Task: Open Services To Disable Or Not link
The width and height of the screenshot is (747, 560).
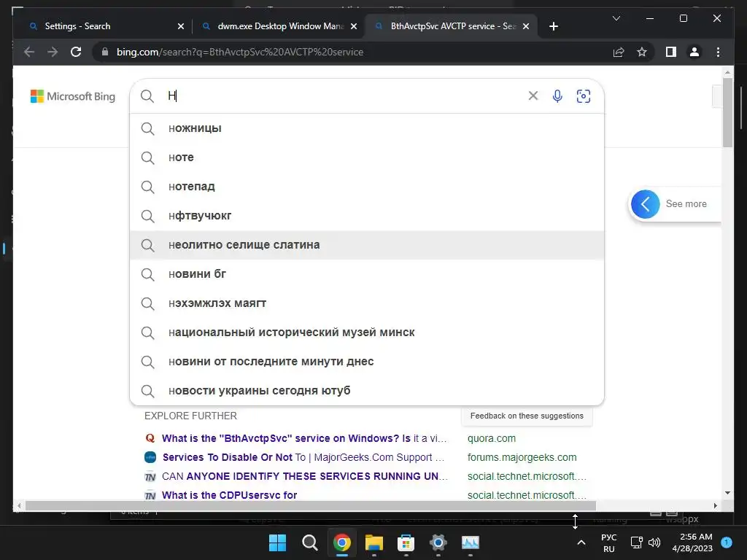Action: point(303,457)
